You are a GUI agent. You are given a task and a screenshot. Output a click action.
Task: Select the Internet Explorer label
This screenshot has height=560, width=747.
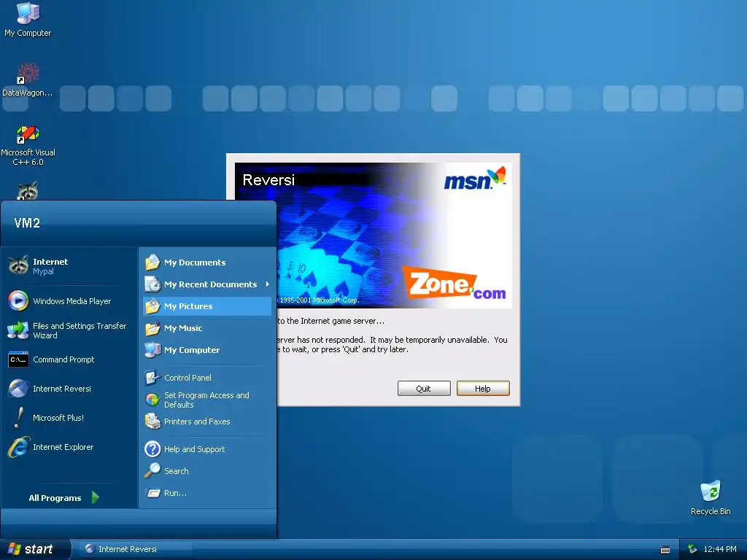point(63,447)
